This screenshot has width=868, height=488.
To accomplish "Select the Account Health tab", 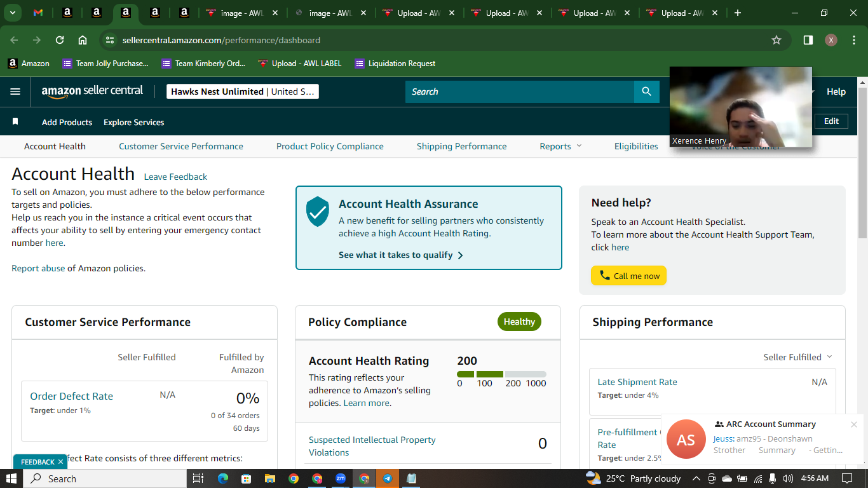I will coord(55,146).
